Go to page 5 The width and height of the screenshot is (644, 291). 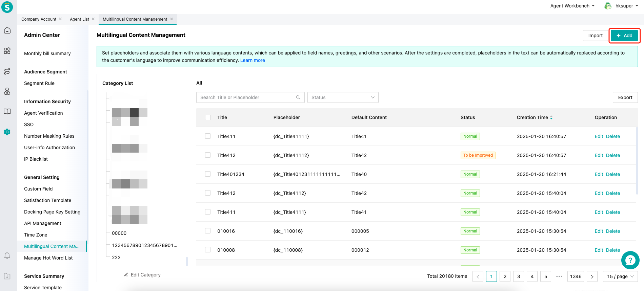(546, 276)
